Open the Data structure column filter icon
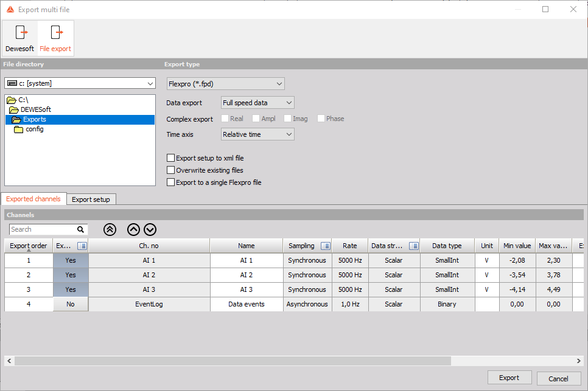 point(414,246)
